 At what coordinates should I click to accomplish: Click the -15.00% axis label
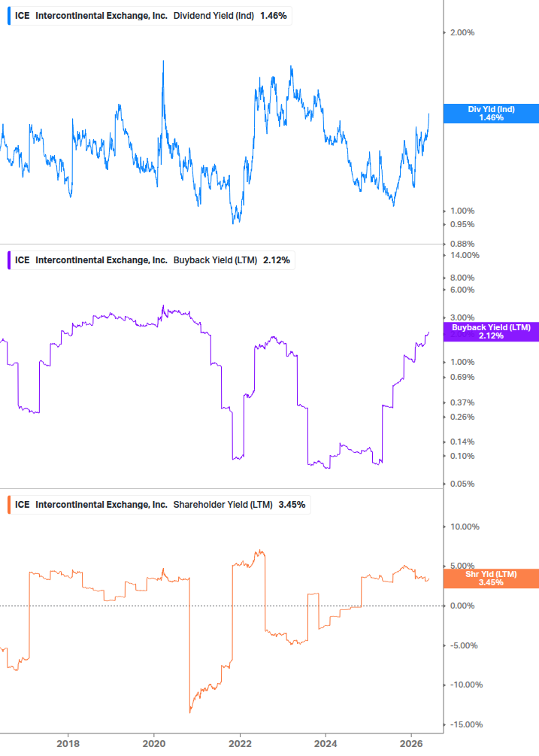466,724
